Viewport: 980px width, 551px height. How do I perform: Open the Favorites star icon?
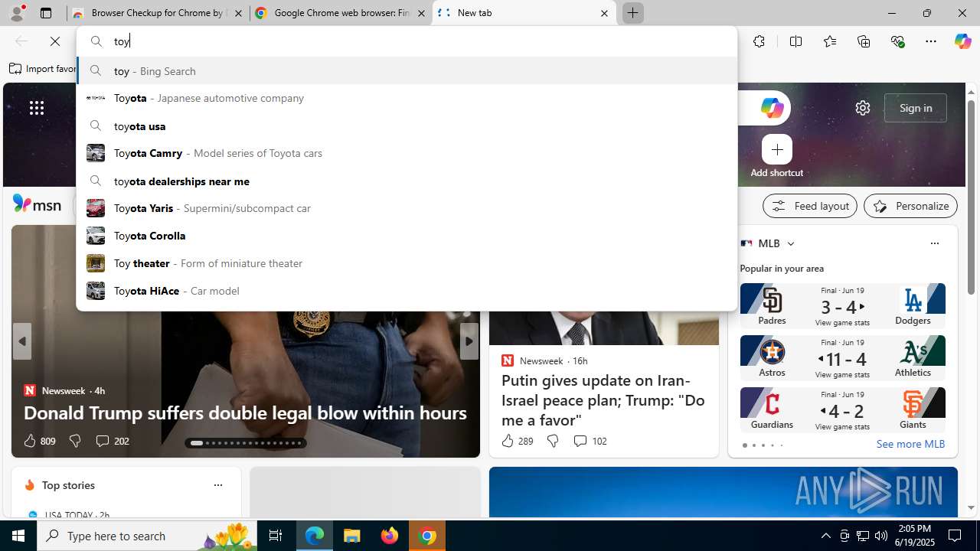(x=829, y=41)
